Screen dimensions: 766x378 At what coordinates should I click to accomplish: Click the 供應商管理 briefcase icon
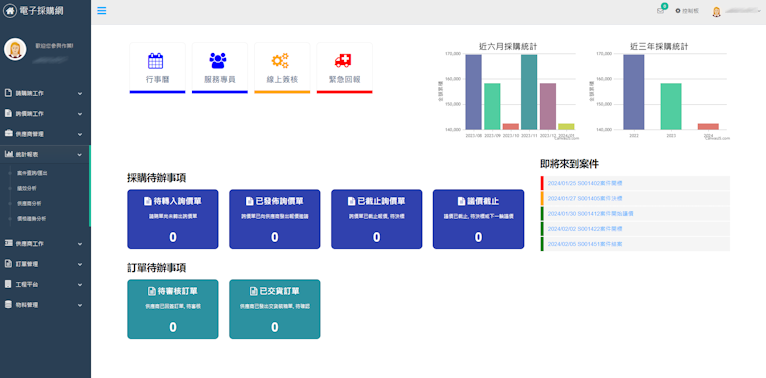coord(8,133)
